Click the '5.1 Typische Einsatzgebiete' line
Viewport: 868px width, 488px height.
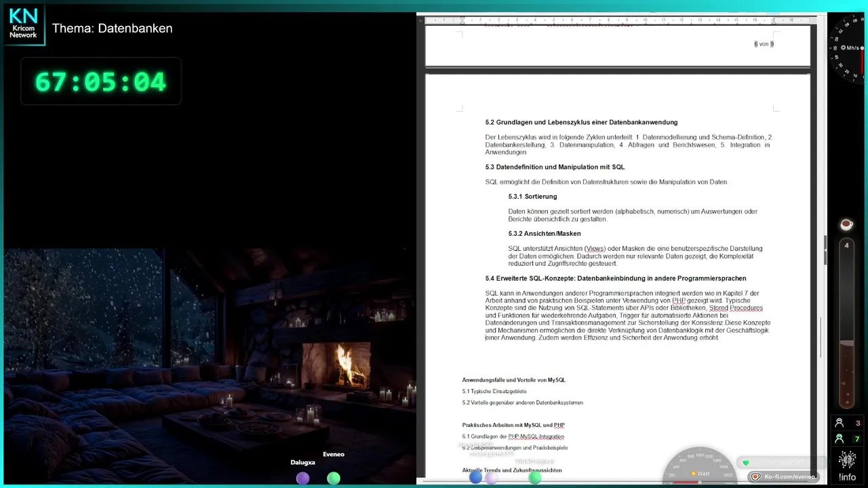click(494, 392)
